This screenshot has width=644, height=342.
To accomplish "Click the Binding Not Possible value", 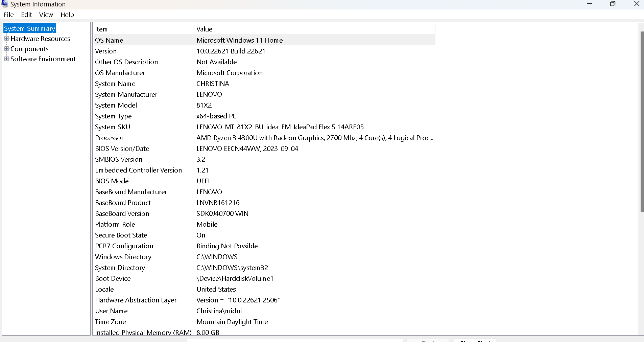I will click(x=227, y=246).
